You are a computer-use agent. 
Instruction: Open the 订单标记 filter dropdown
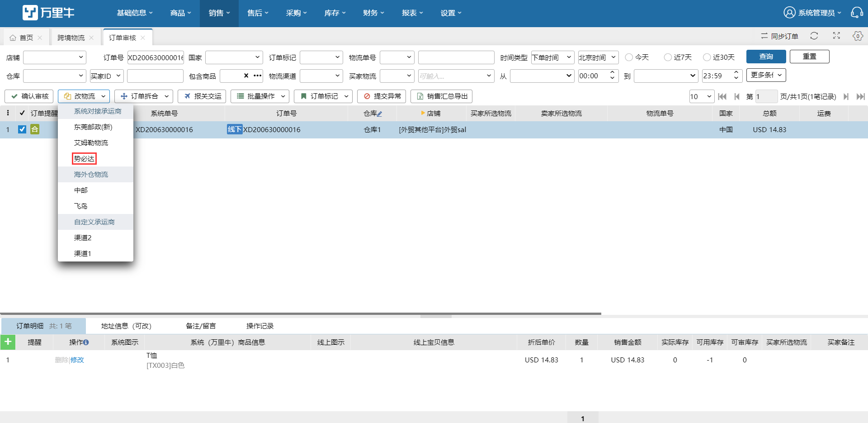(x=321, y=57)
